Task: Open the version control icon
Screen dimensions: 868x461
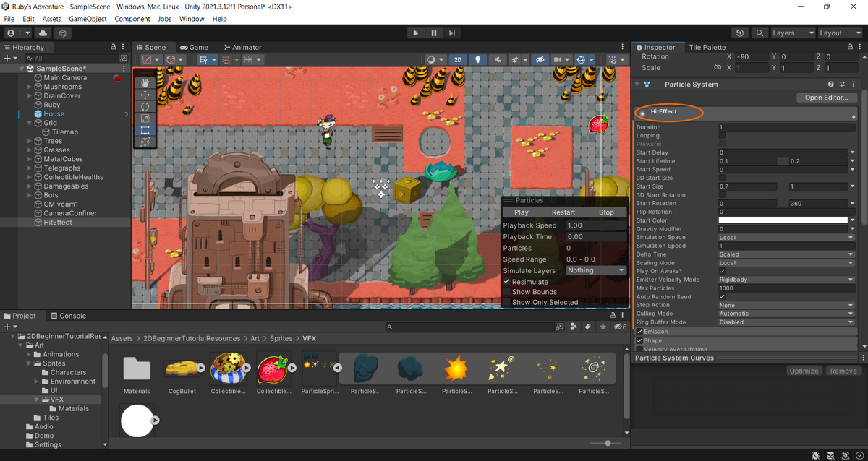Action: pyautogui.click(x=64, y=33)
